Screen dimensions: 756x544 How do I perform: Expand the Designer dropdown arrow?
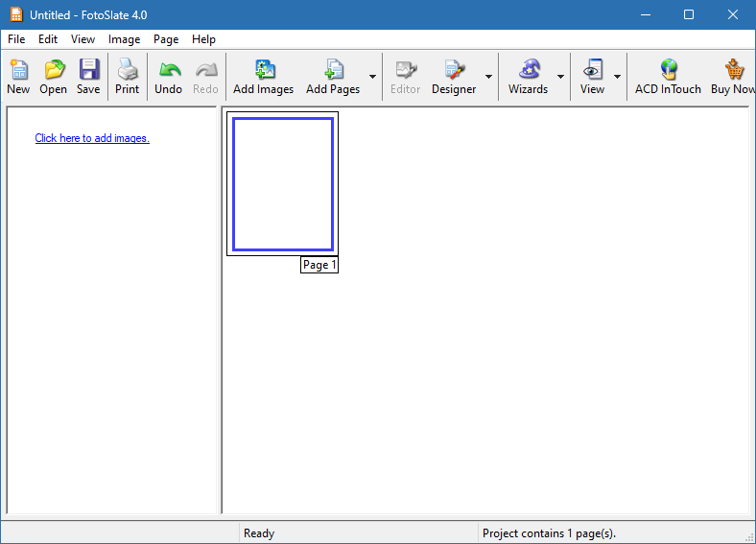pyautogui.click(x=489, y=77)
